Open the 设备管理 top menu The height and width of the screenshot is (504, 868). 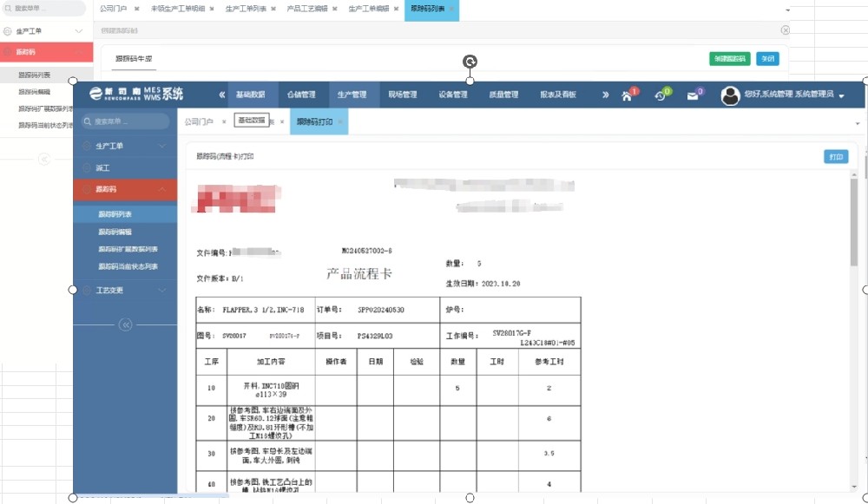(453, 95)
